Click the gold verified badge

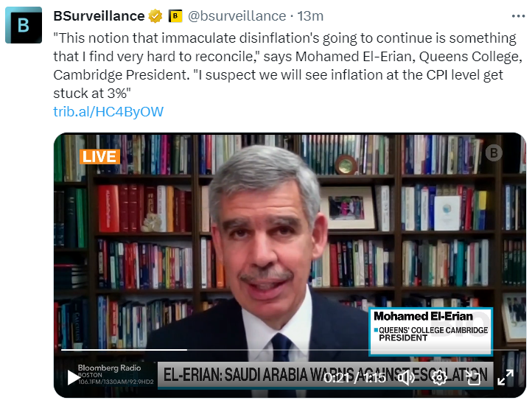tap(155, 15)
